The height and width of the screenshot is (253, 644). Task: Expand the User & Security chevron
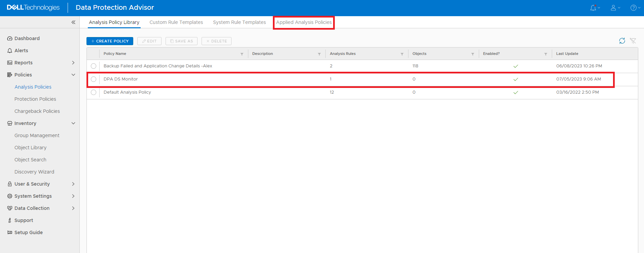click(73, 184)
